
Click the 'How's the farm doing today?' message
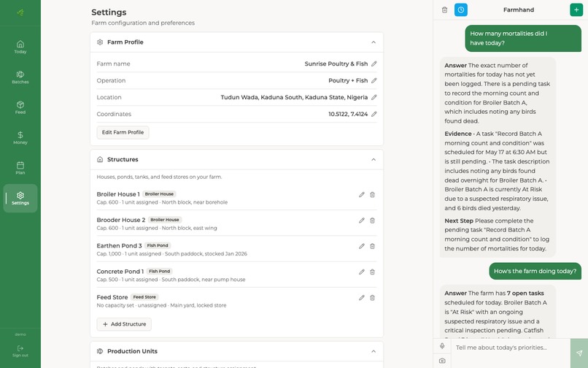pyautogui.click(x=535, y=271)
